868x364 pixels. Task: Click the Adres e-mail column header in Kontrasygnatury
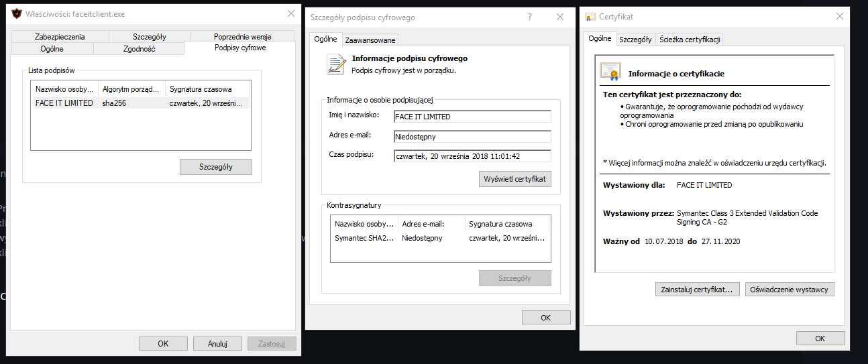pyautogui.click(x=431, y=224)
